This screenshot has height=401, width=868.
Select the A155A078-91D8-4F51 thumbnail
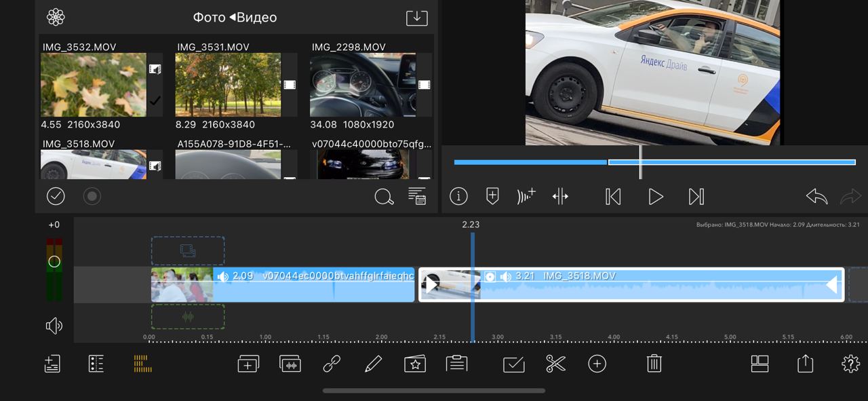tap(228, 164)
